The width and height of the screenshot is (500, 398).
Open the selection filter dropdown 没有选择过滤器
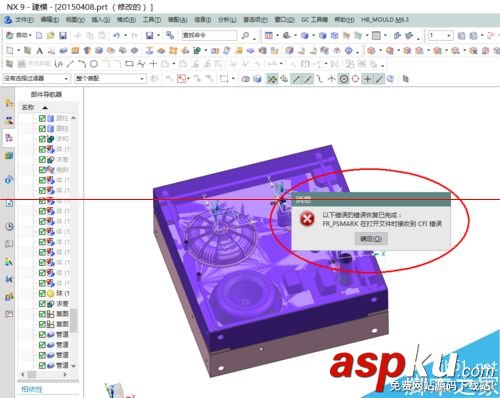36,78
